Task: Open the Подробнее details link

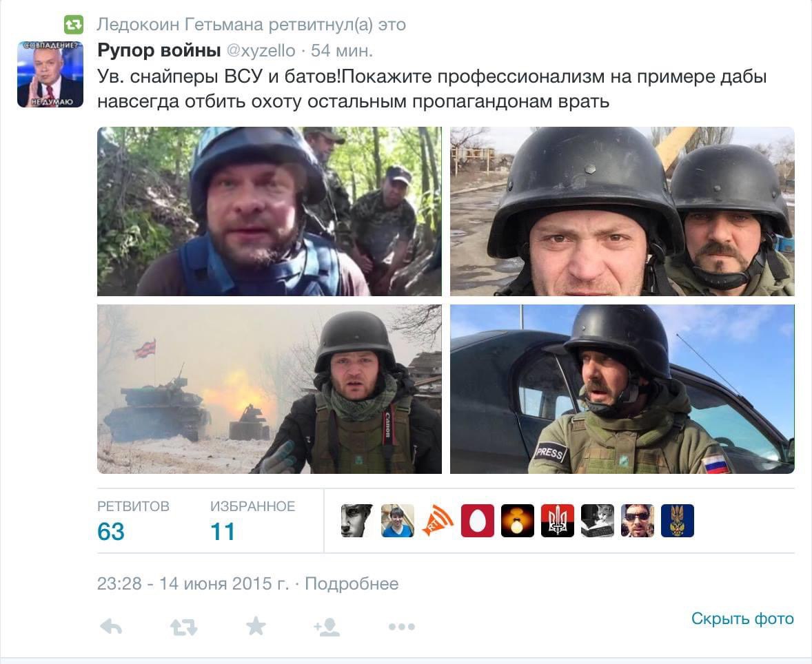Action: (x=352, y=584)
